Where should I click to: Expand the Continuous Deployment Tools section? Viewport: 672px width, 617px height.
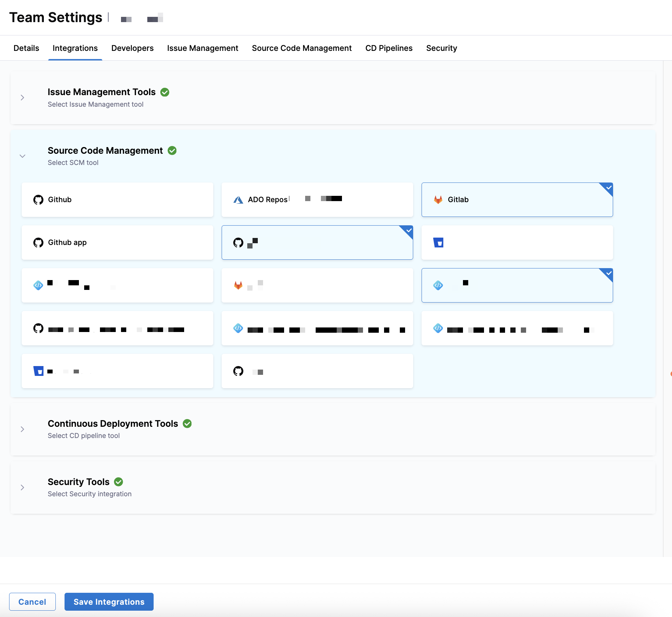(x=22, y=429)
